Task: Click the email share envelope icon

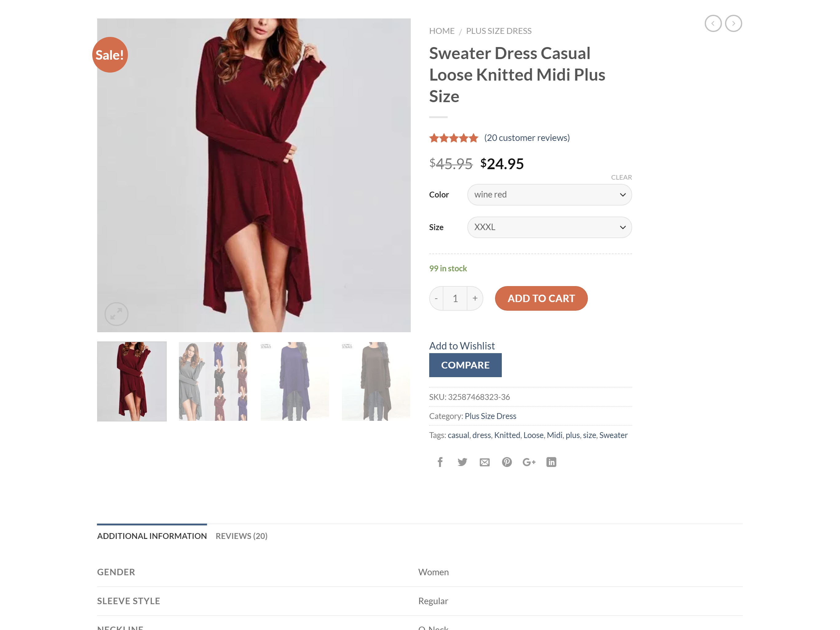Action: 484,462
